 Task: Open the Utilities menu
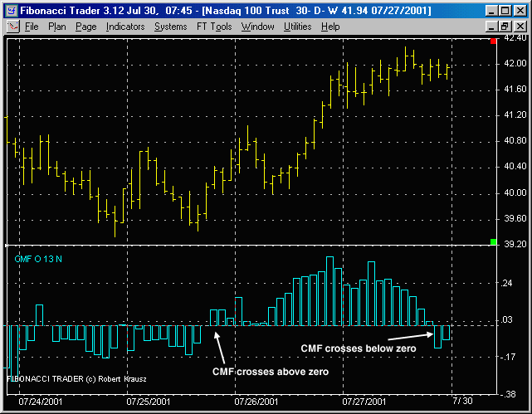click(x=298, y=27)
